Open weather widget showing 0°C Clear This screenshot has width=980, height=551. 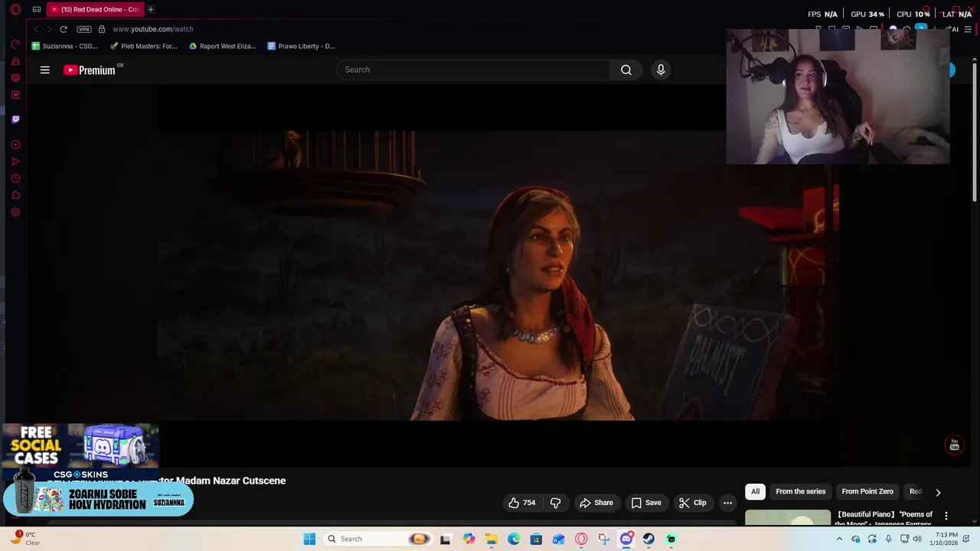[x=25, y=539]
